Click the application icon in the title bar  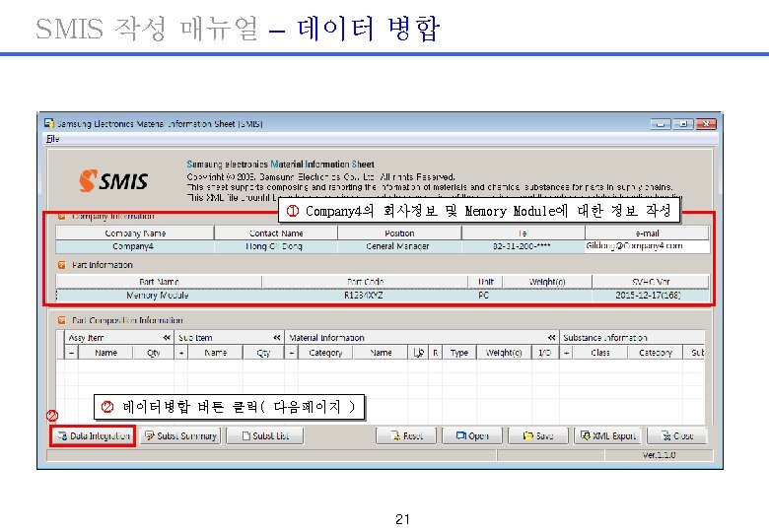pyautogui.click(x=48, y=123)
